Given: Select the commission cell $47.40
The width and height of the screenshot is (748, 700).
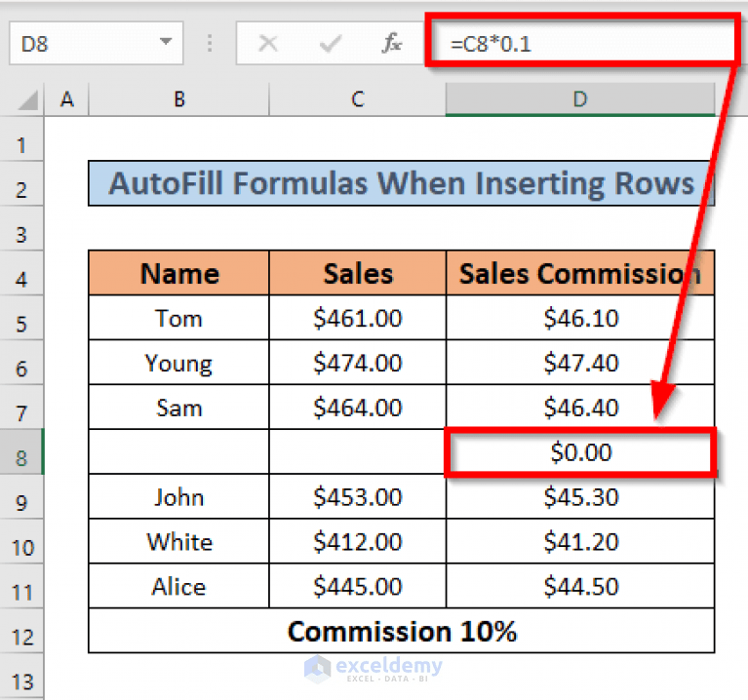Looking at the screenshot, I should [x=580, y=362].
